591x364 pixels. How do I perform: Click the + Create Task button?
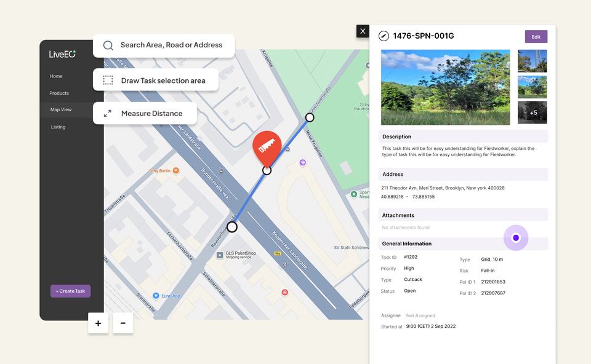pos(70,291)
